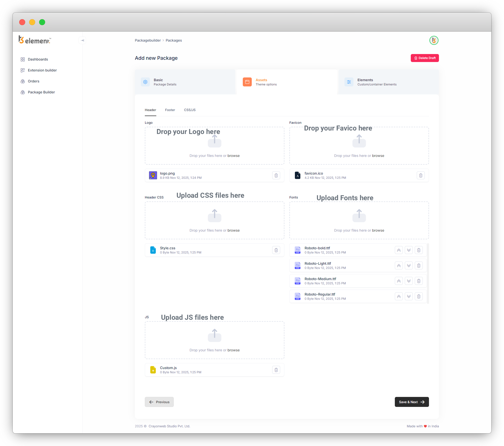Switch to the Footer tab
The image size is (504, 446).
[x=170, y=110]
